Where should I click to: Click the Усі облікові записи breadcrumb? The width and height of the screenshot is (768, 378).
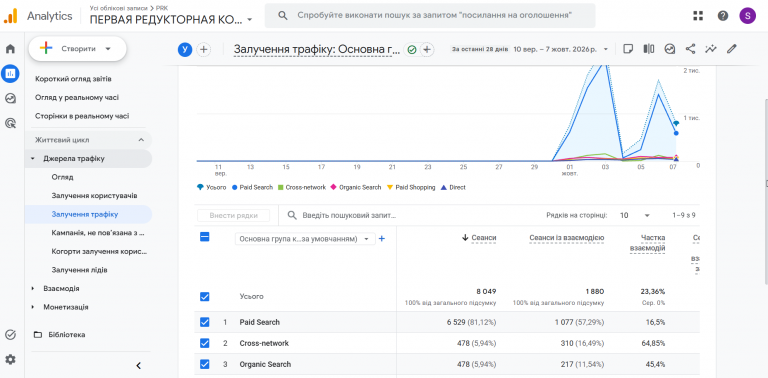120,8
